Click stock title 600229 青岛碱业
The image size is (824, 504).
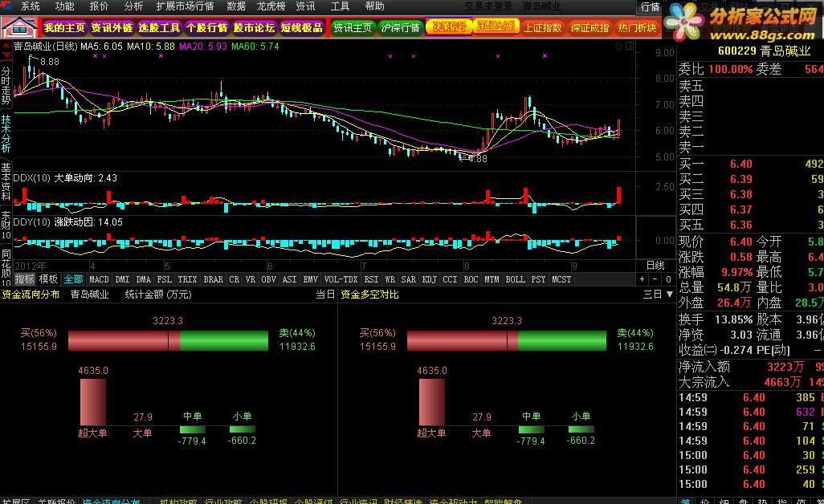click(764, 51)
